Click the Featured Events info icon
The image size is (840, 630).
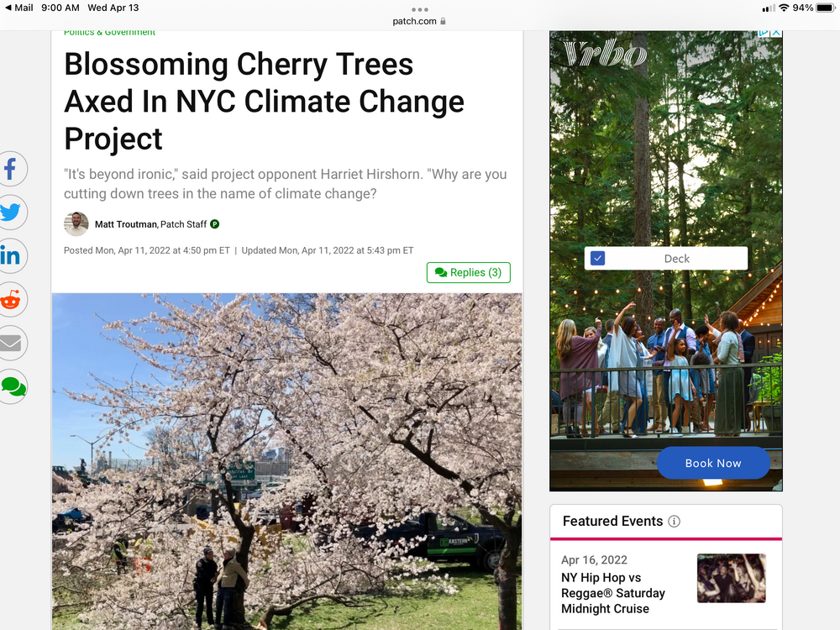(x=674, y=522)
